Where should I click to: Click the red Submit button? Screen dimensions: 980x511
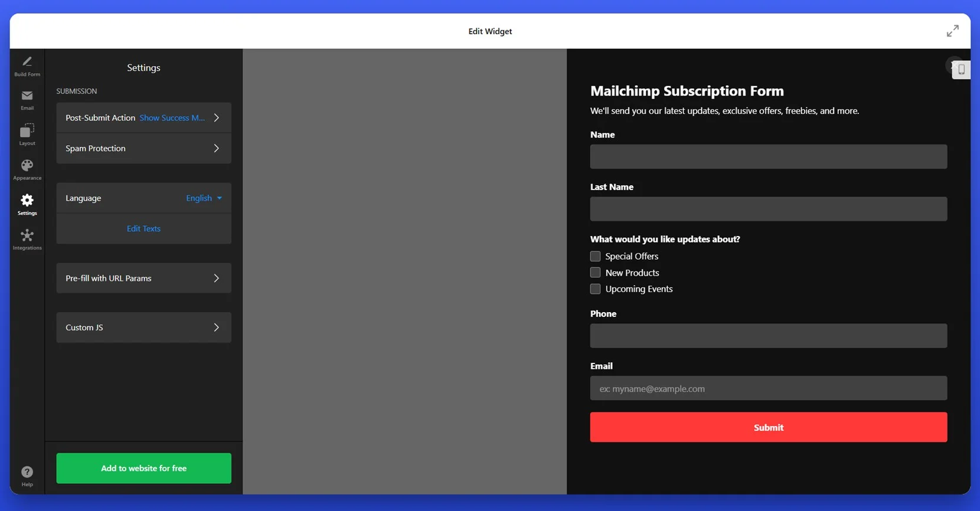coord(768,427)
